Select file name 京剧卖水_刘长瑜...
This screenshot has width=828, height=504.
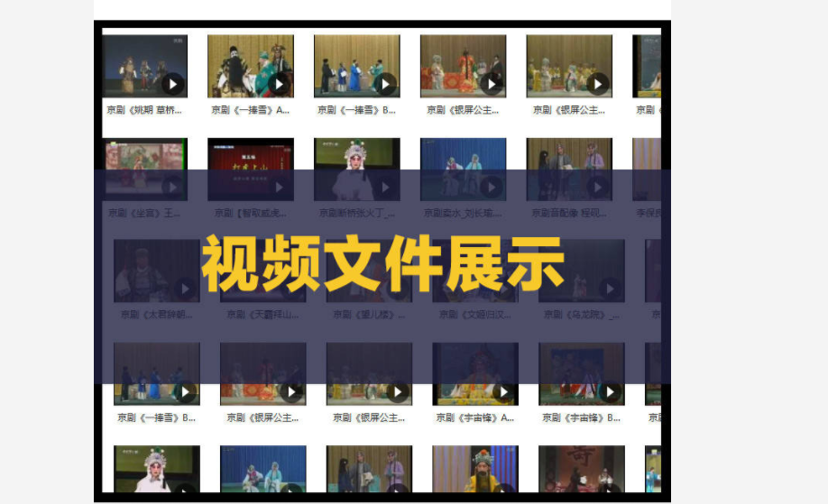[x=463, y=213]
